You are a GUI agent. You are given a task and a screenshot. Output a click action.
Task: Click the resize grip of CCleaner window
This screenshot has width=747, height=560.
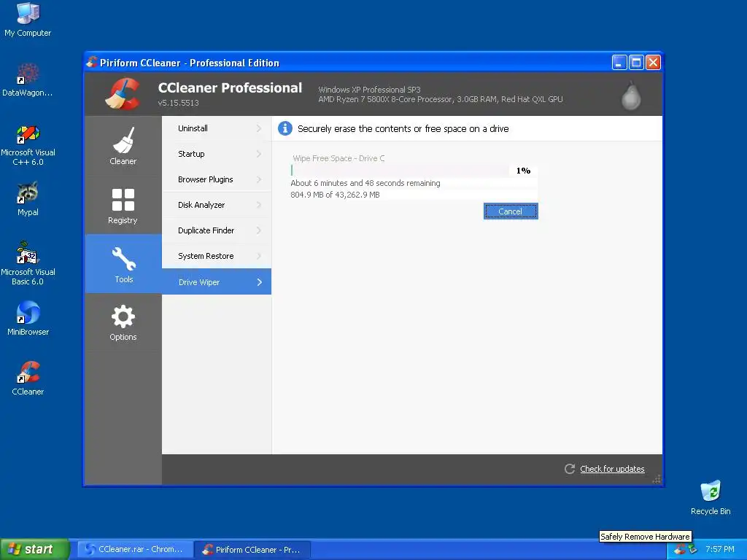tap(657, 480)
